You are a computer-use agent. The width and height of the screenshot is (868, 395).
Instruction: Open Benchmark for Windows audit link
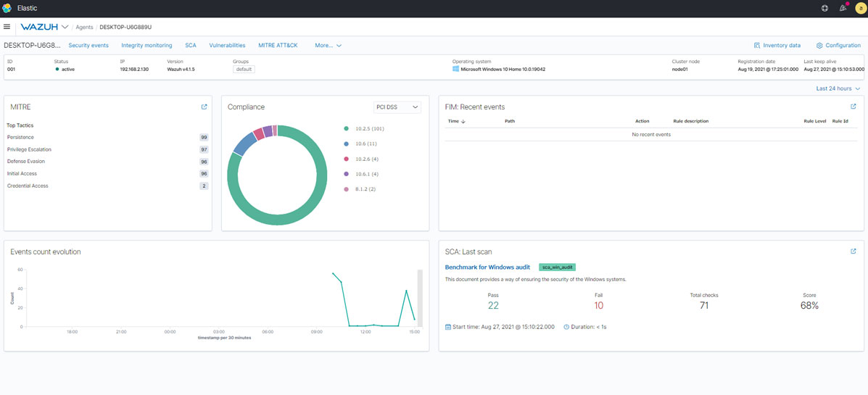click(x=488, y=267)
